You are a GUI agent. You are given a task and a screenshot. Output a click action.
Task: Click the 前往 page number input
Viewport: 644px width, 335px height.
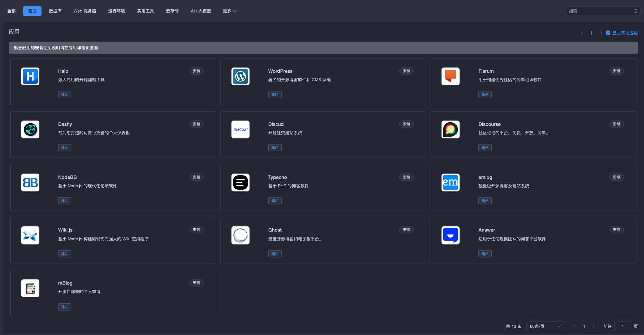coord(623,326)
